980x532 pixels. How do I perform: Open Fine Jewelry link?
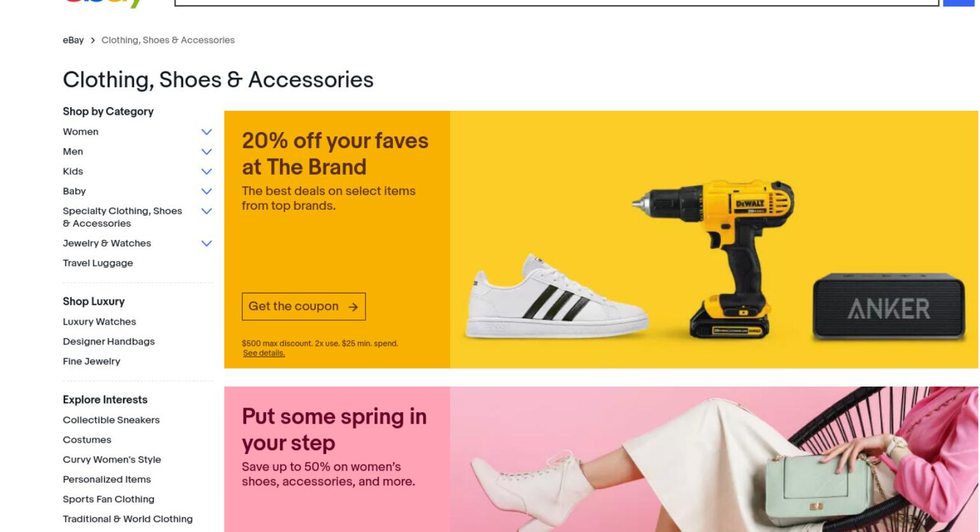click(x=91, y=362)
